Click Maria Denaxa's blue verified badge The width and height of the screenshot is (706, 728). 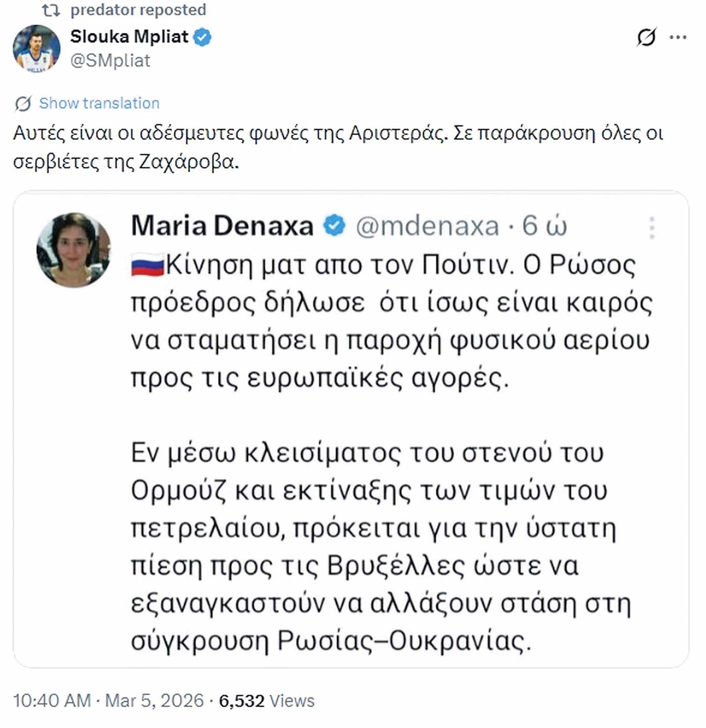click(334, 226)
